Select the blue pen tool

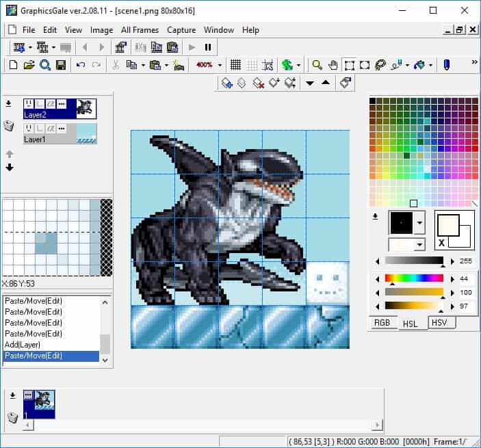447,65
